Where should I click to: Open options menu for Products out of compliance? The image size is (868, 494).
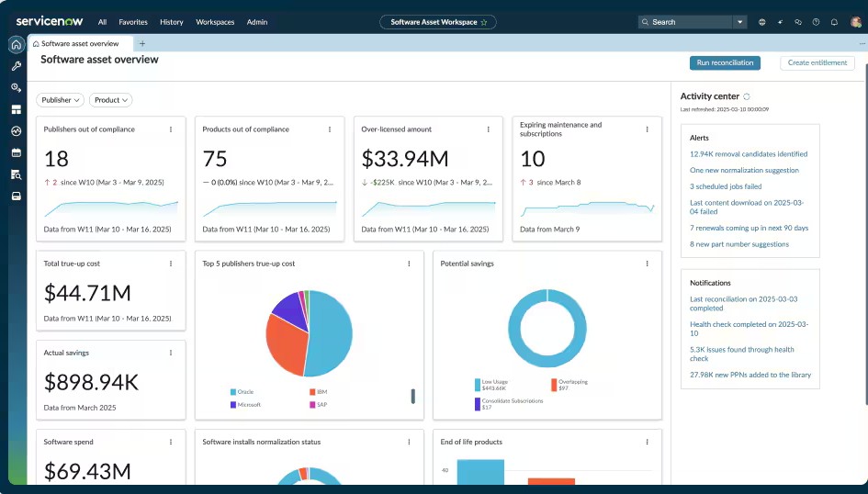coord(330,129)
